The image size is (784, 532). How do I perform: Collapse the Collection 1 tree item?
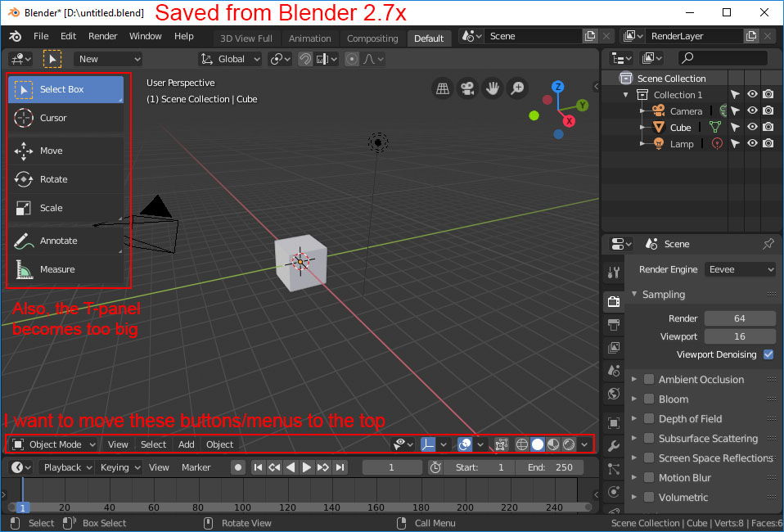(625, 94)
